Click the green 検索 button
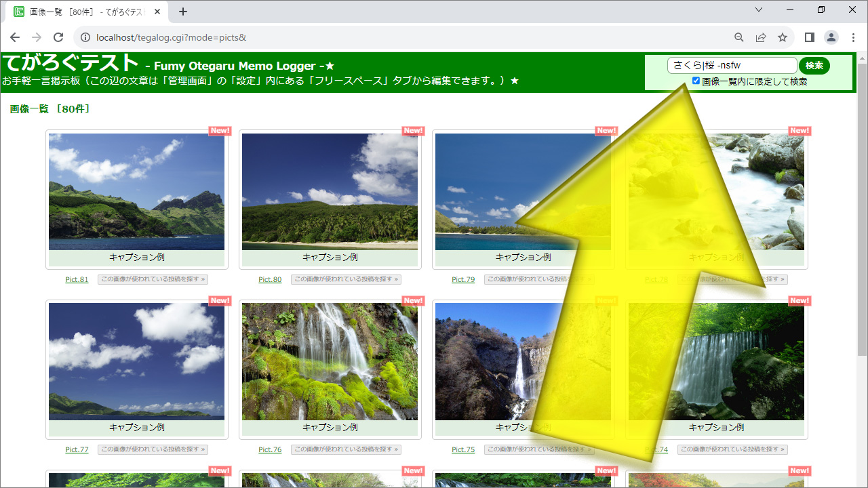 814,65
